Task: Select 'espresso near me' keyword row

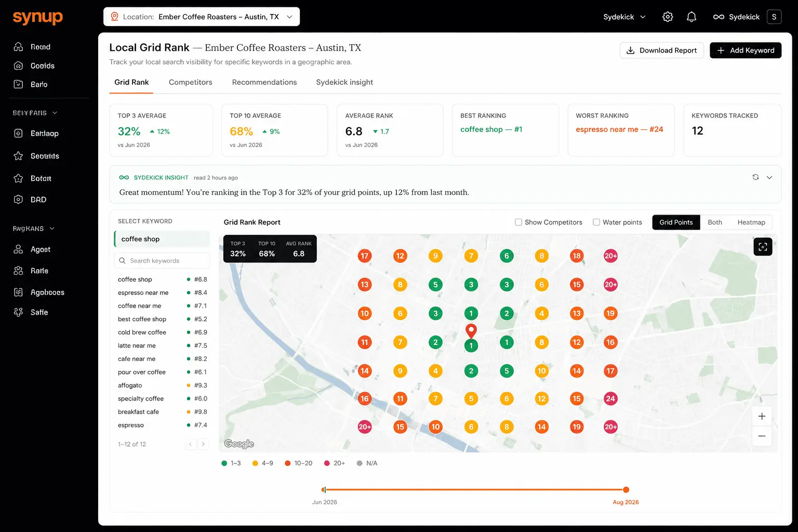Action: 162,292
